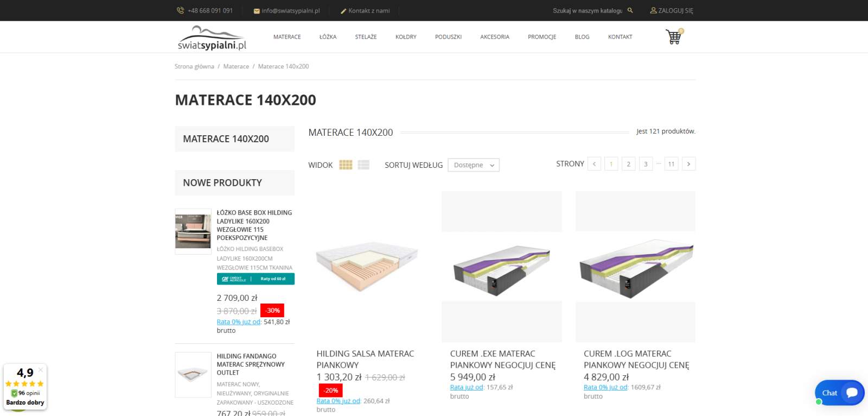Open the Sortuj według Dostępne dropdown
Screen dimensions: 868x416
click(474, 165)
